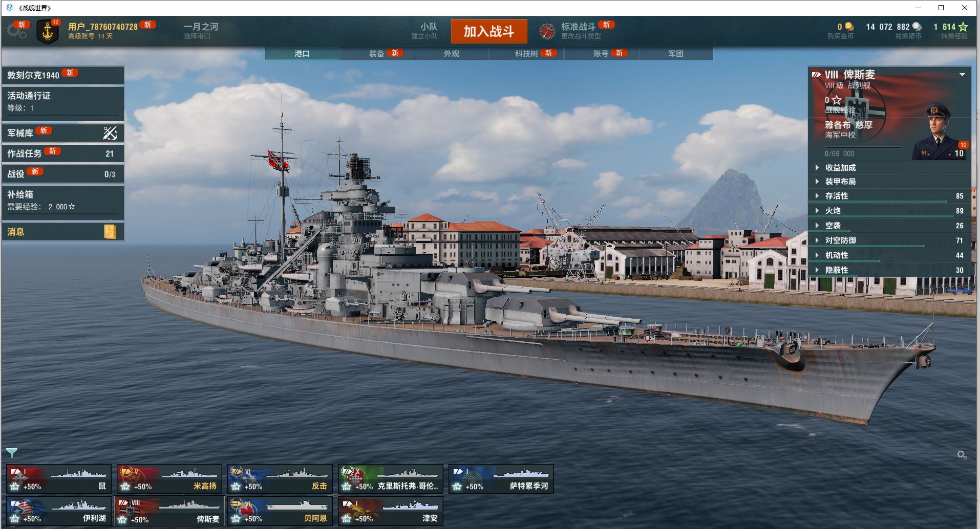Click commander 雅各布 慈摩 portrait
The image size is (980, 529).
click(x=939, y=131)
